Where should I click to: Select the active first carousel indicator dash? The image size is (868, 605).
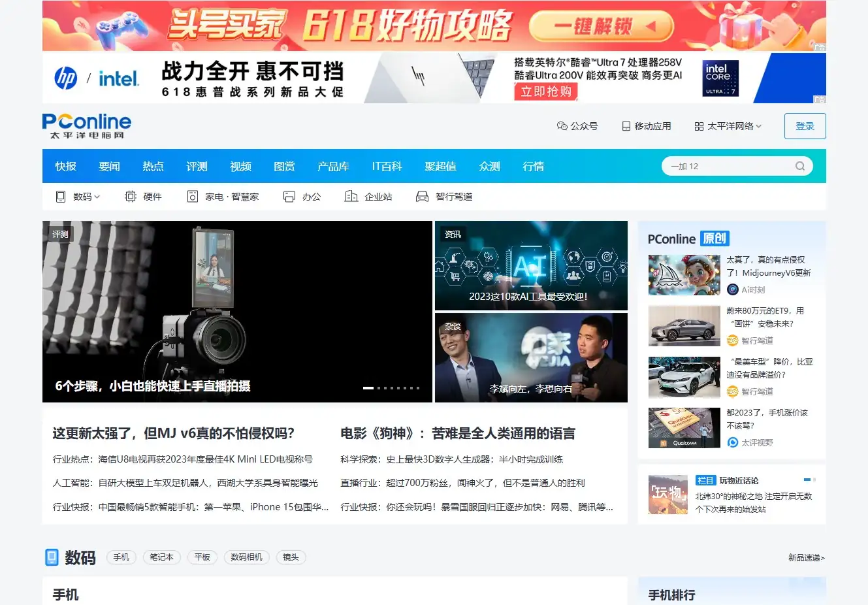pyautogui.click(x=368, y=388)
